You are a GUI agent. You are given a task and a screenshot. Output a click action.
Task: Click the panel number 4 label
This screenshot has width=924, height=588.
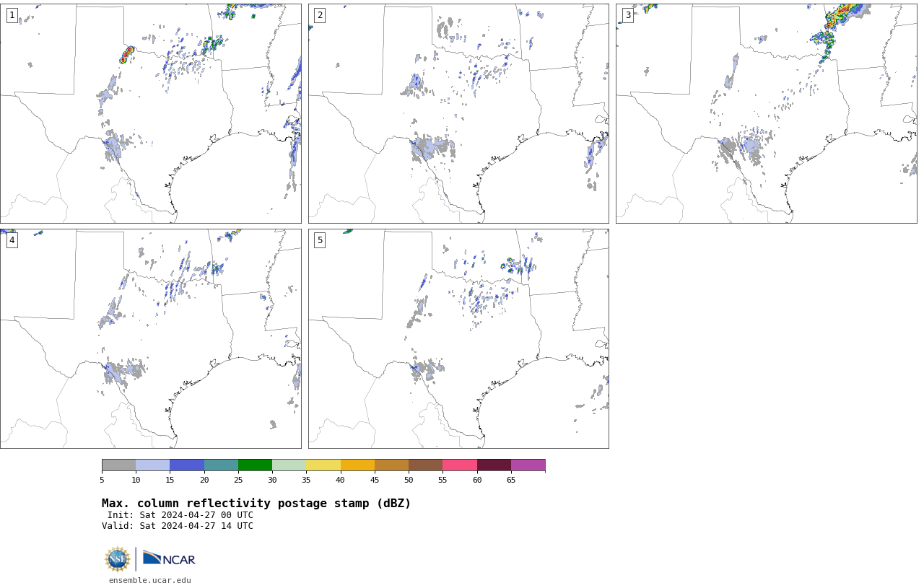(x=12, y=240)
